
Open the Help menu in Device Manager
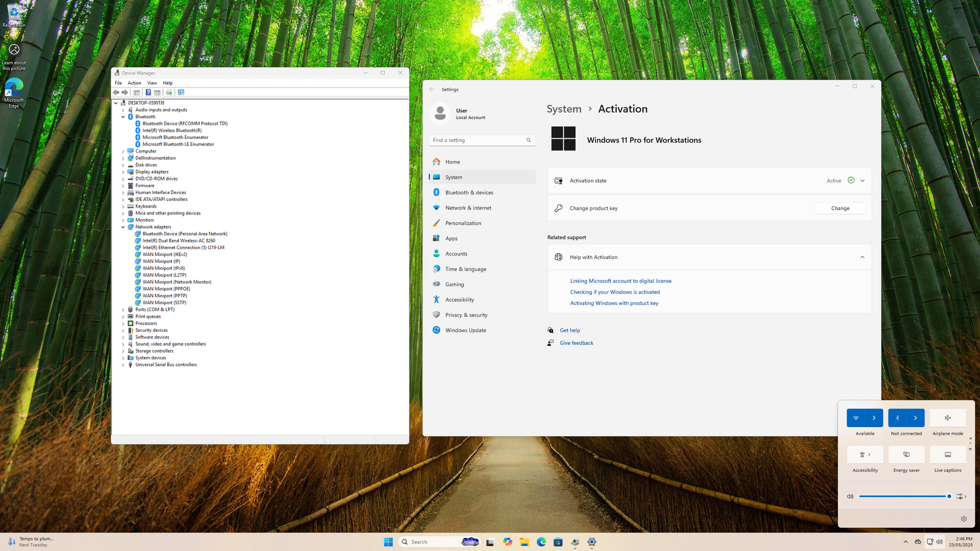[168, 83]
